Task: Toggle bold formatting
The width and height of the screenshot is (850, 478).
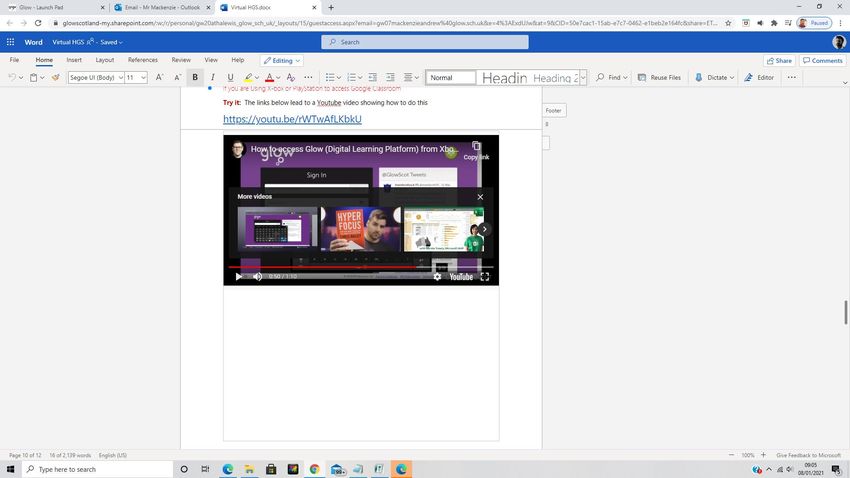Action: point(195,77)
